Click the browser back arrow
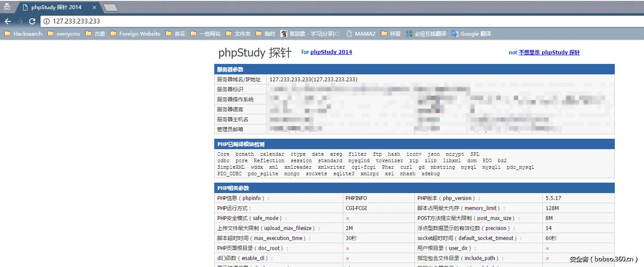Screen dimensions: 644x267 point(7,21)
